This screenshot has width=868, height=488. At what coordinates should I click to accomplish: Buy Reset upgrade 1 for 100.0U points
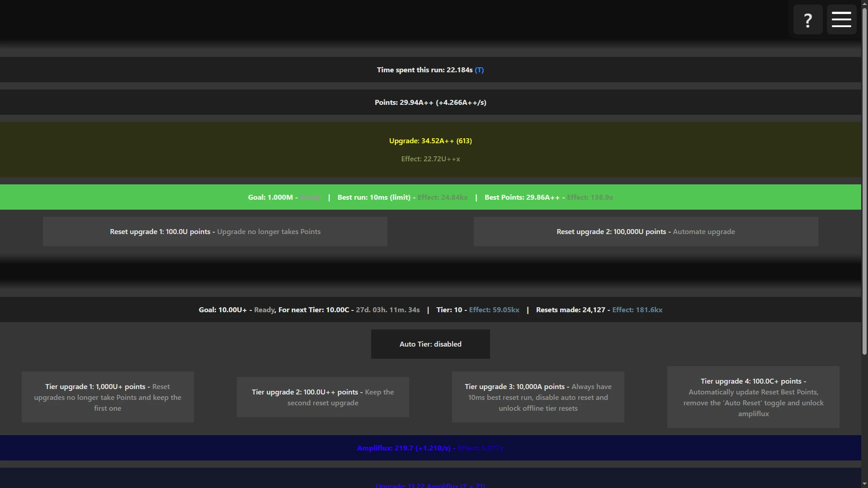tap(215, 232)
